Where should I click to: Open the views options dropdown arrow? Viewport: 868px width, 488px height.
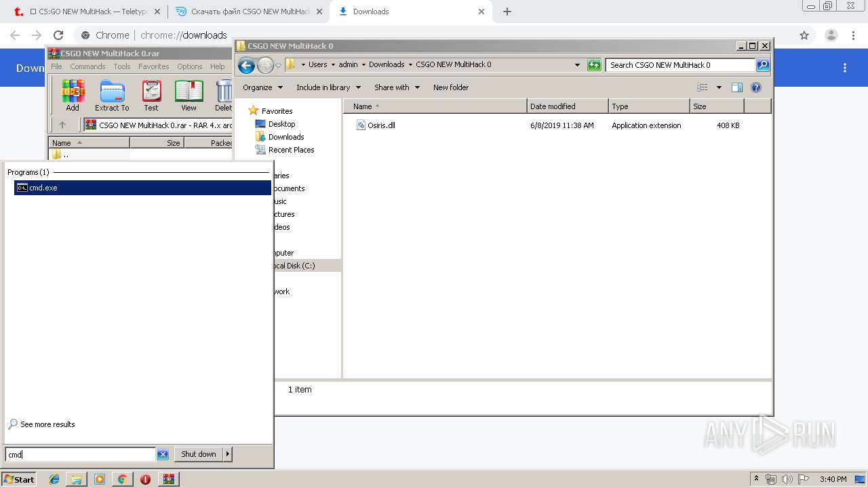719,87
